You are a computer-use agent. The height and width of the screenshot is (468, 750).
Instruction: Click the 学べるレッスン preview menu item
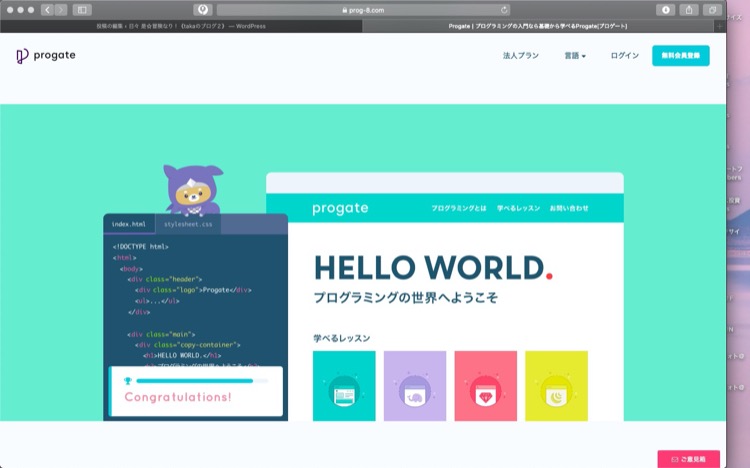pos(518,208)
